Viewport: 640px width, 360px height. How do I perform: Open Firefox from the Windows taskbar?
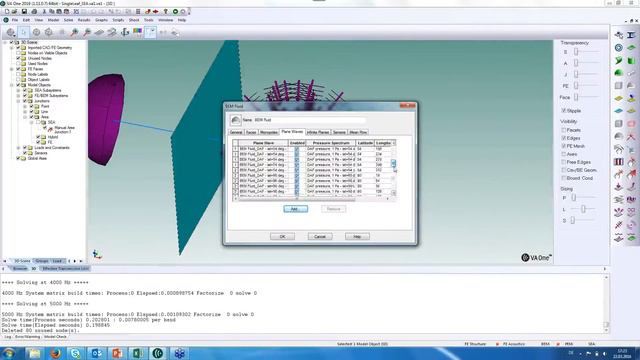click(x=55, y=353)
